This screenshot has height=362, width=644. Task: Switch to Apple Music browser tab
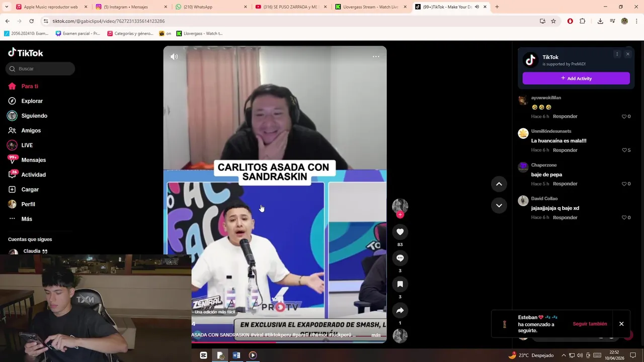51,7
